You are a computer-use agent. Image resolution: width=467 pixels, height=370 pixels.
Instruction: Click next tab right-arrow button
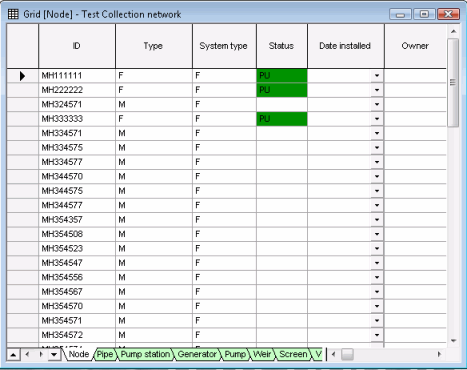tap(41, 354)
